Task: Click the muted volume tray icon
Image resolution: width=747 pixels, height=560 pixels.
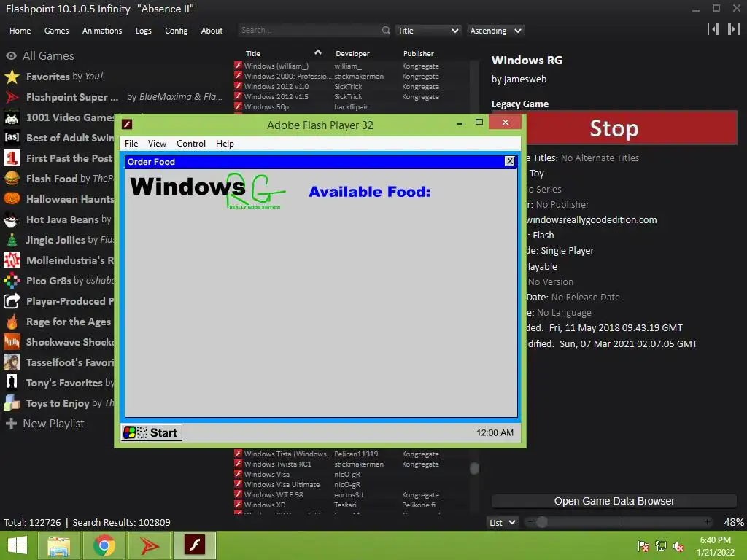Action: point(678,546)
